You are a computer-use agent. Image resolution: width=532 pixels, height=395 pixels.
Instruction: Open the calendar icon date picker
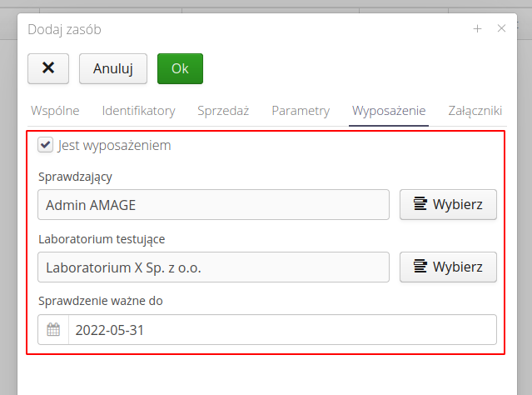(x=53, y=329)
